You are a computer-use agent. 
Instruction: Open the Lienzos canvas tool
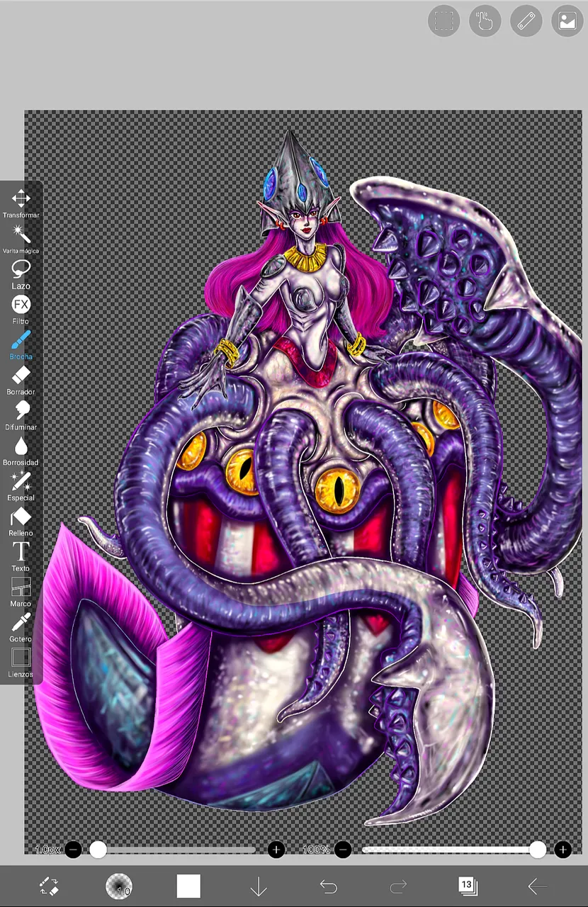click(21, 663)
